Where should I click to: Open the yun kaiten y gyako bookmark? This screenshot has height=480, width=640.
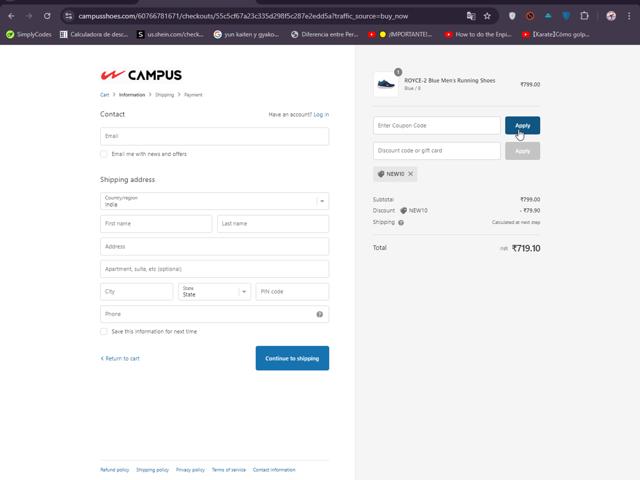(x=247, y=34)
